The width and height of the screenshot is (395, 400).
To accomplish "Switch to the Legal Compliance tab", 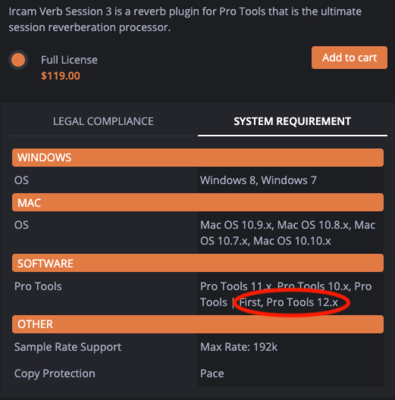I will coord(103,121).
